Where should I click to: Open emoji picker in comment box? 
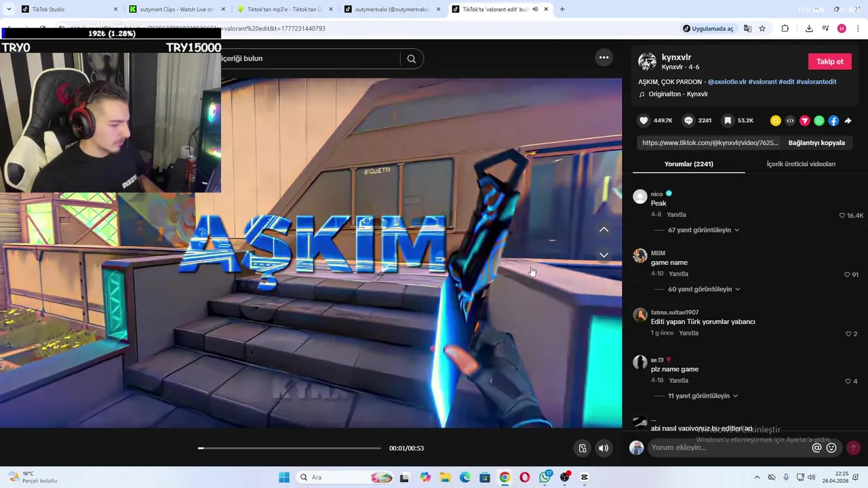click(x=831, y=447)
